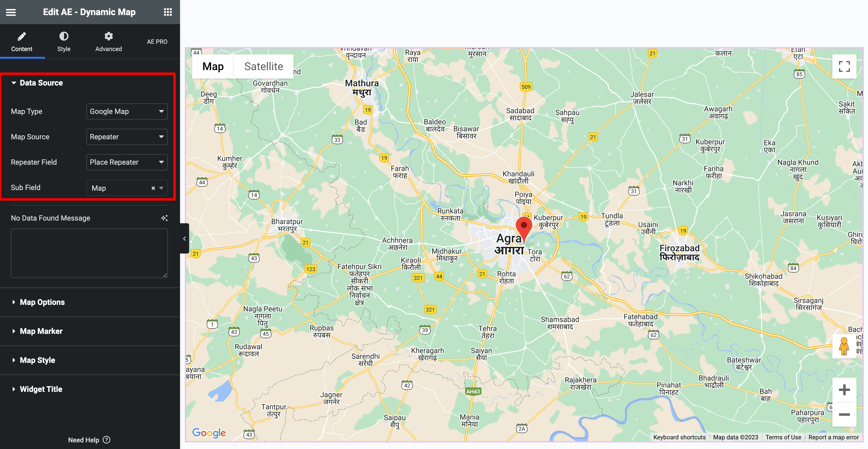Click the Advanced tab gear icon
This screenshot has width=868, height=449.
[108, 36]
